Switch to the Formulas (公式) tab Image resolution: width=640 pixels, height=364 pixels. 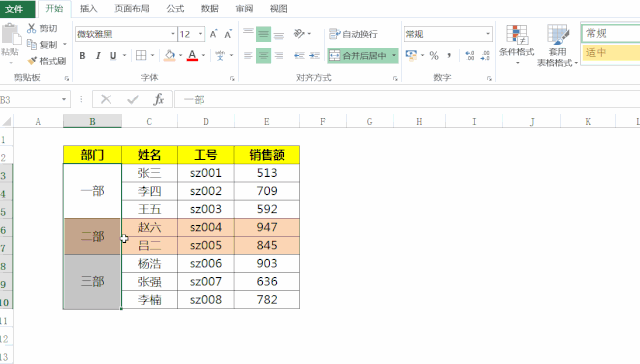tap(176, 9)
